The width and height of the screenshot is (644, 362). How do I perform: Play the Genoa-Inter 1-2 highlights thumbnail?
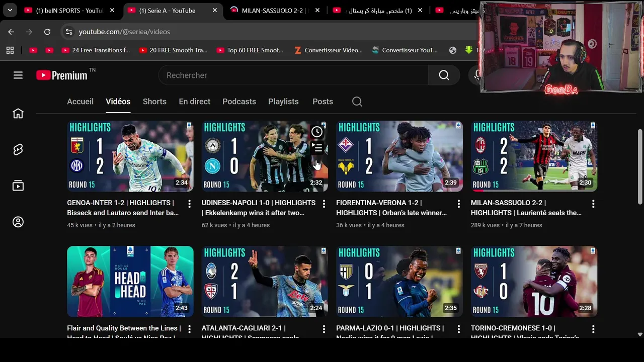pyautogui.click(x=130, y=156)
